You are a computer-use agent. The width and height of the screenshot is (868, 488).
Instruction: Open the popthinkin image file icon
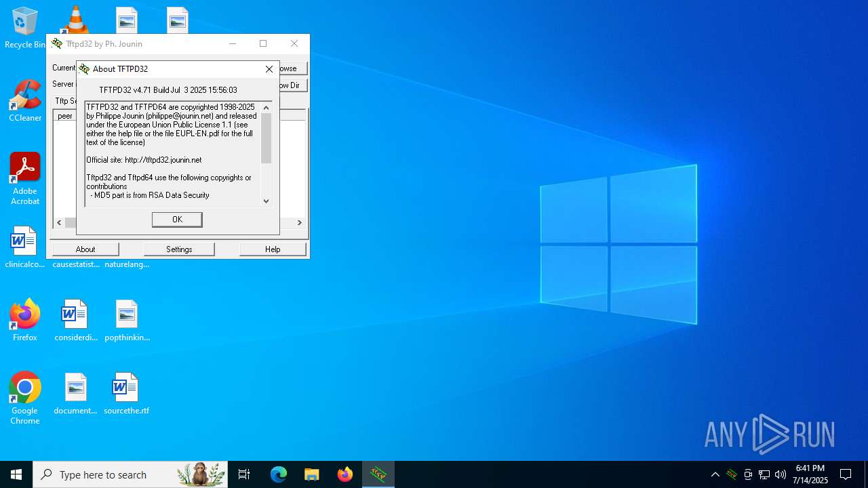127,321
